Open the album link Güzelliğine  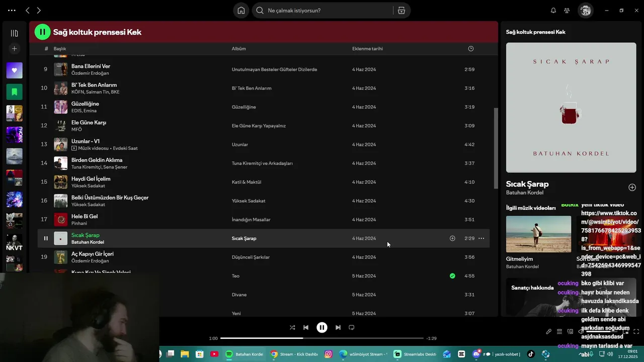pos(244,107)
